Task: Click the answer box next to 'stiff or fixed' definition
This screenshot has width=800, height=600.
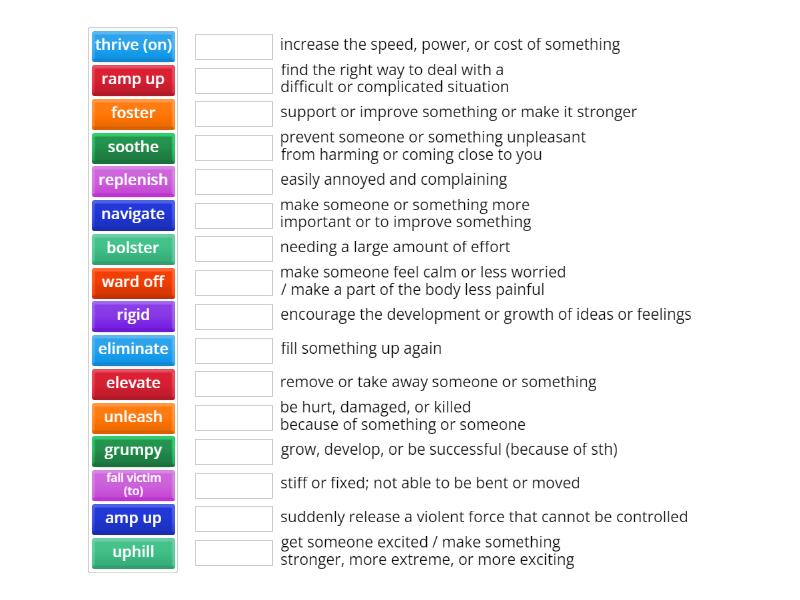Action: [233, 484]
